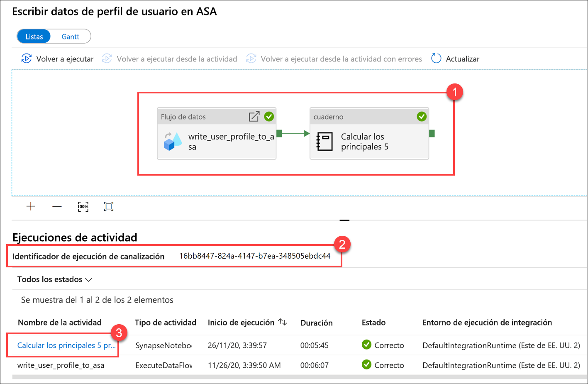This screenshot has width=588, height=384.
Task: Zoom in canvas with plus icon
Action: pyautogui.click(x=31, y=206)
